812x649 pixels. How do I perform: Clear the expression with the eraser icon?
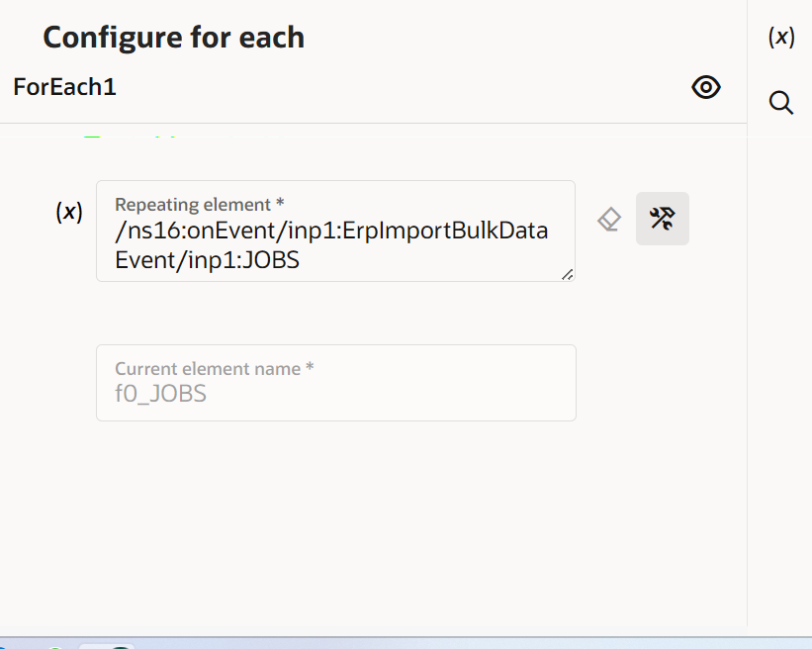(609, 219)
